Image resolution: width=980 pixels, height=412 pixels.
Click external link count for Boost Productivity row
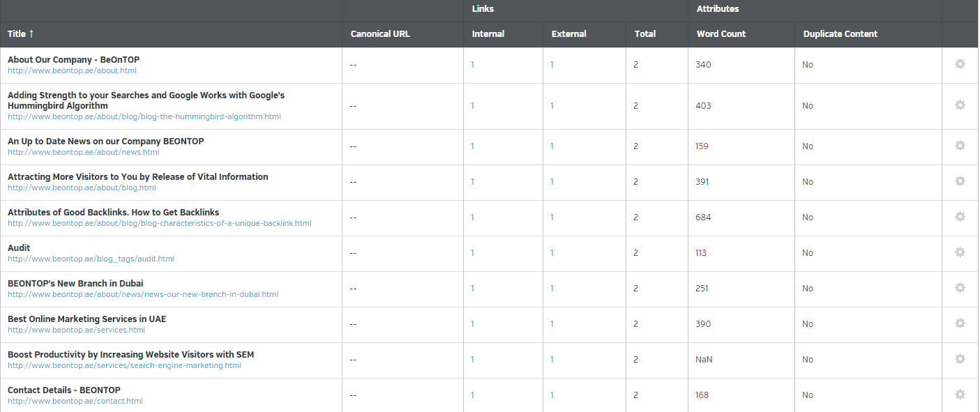pyautogui.click(x=552, y=359)
